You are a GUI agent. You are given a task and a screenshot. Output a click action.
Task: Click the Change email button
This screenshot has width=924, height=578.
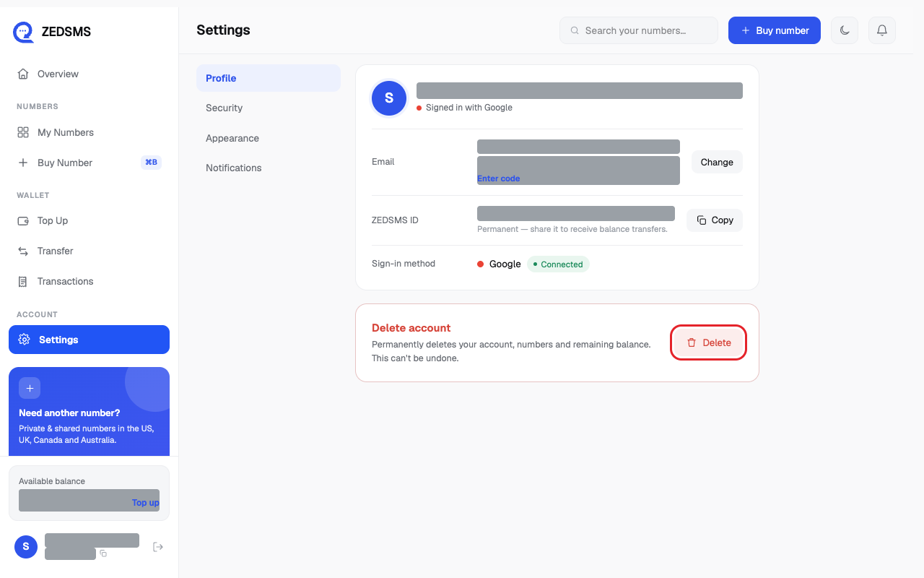coord(717,162)
